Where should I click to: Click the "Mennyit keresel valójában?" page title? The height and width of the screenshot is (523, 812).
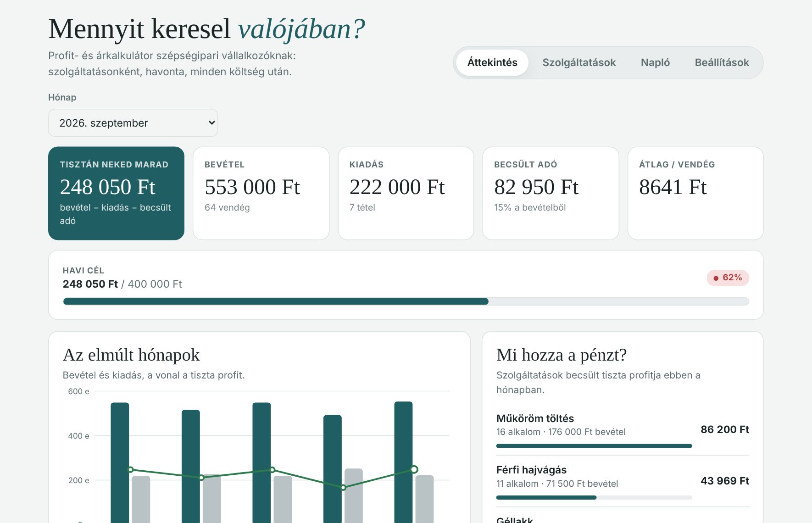click(207, 28)
